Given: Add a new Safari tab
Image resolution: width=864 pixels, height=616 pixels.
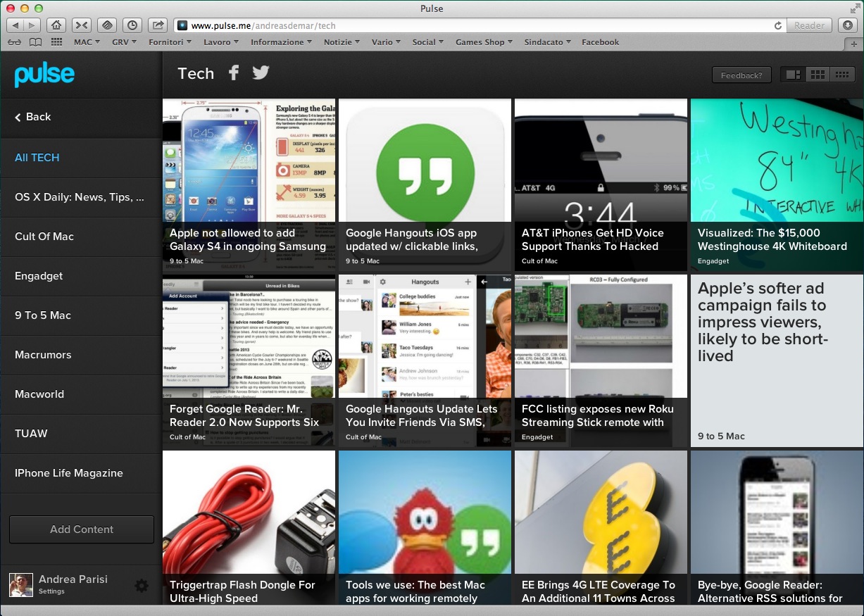Looking at the screenshot, I should [854, 43].
